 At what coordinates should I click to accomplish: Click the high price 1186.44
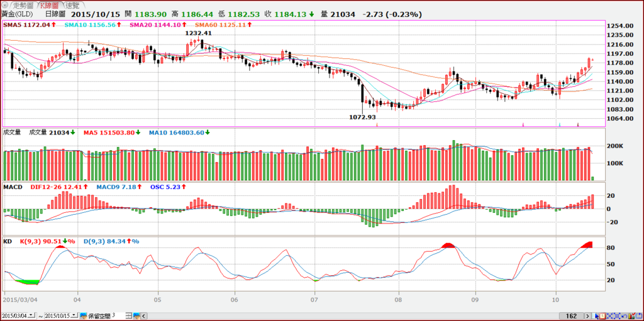[198, 14]
